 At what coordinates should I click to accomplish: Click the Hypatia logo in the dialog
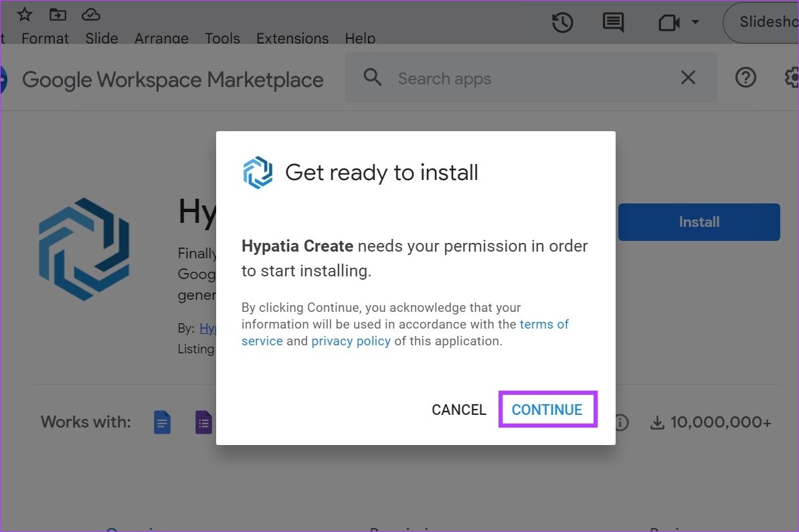258,172
